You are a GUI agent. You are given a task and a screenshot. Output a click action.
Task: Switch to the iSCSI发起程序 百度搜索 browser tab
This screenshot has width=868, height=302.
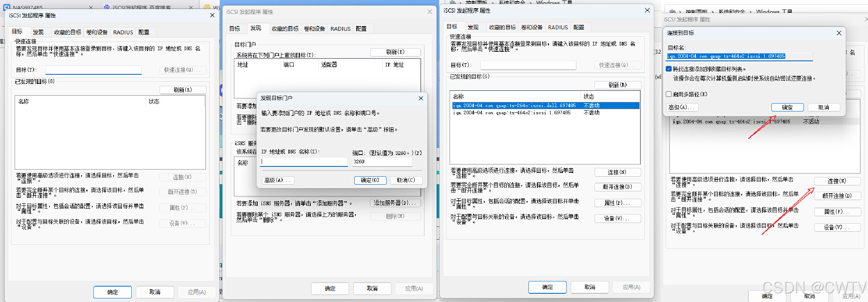[x=142, y=8]
